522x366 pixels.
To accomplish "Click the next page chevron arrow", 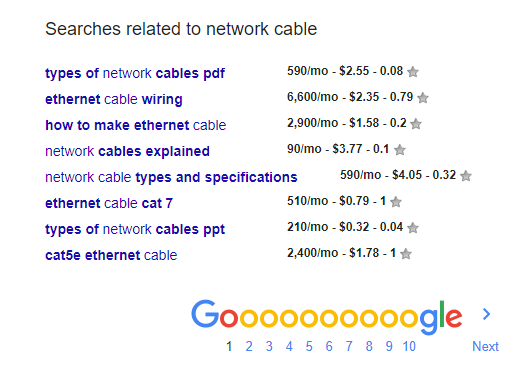I will [487, 314].
